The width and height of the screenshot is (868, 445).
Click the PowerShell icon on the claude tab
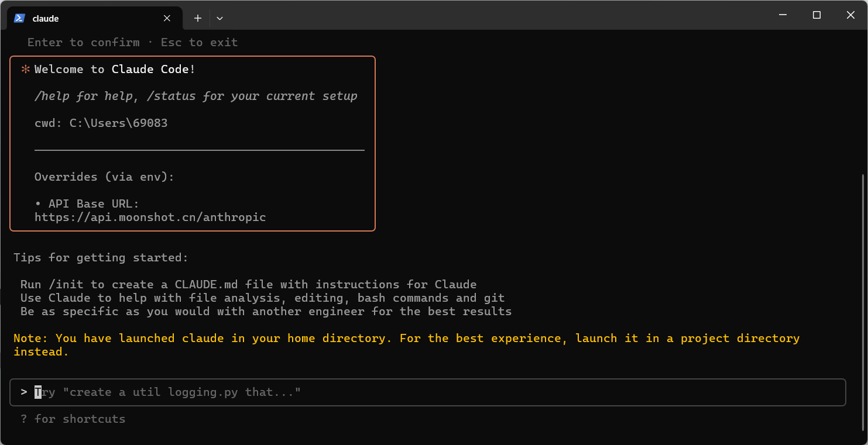tap(19, 18)
